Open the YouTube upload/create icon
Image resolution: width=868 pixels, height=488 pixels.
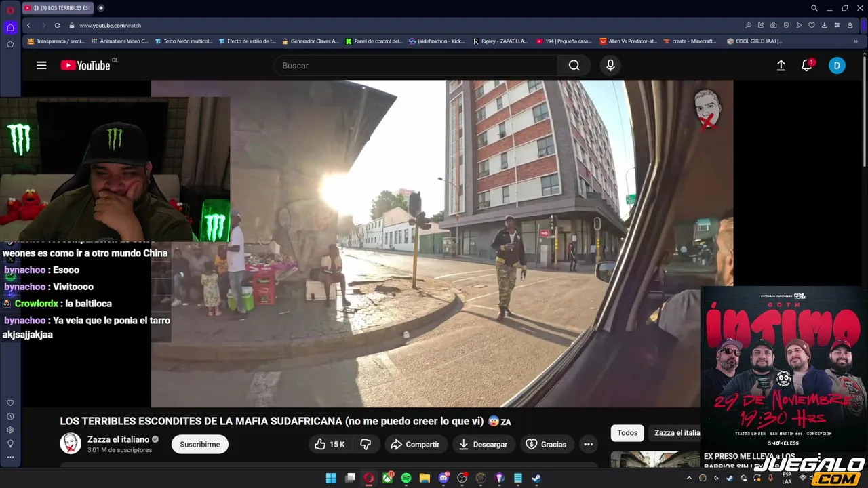(x=781, y=65)
